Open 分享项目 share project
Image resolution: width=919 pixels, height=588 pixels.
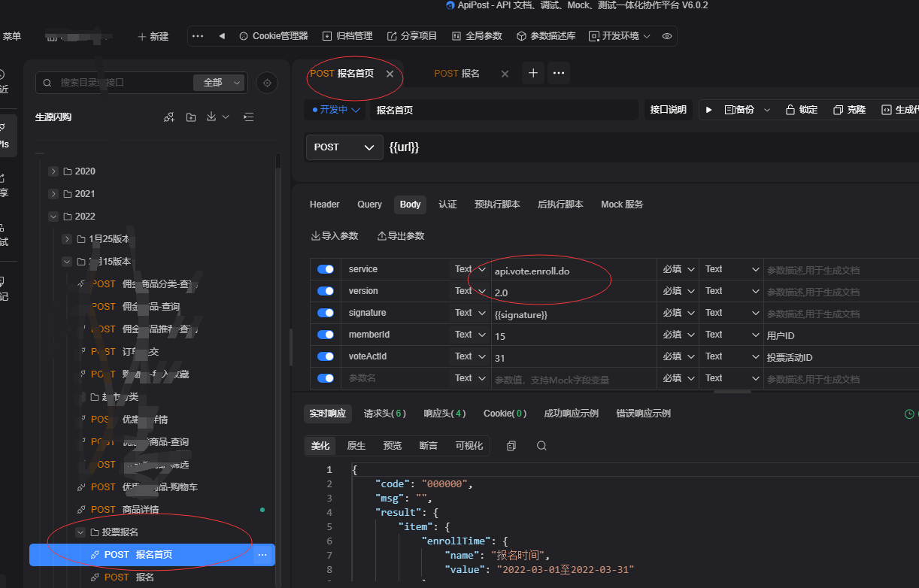(412, 36)
